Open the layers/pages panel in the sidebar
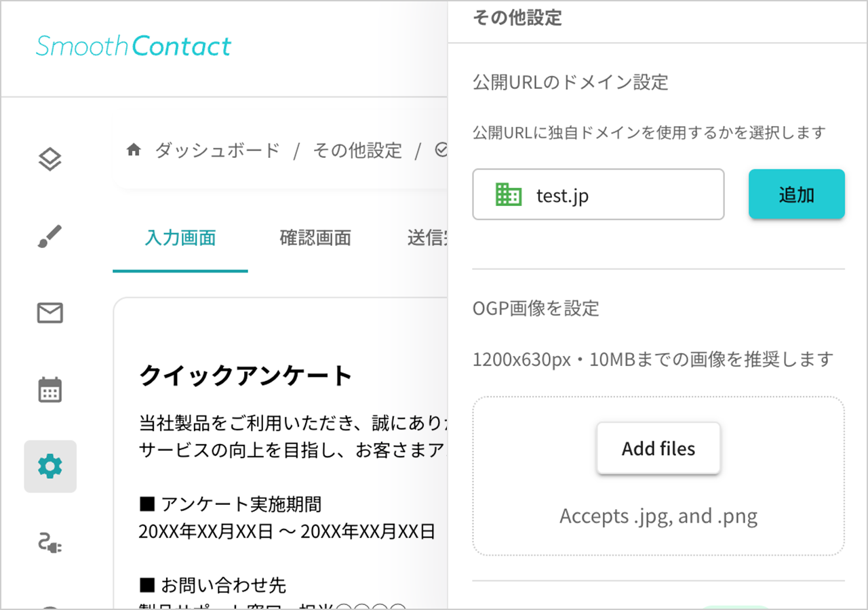The width and height of the screenshot is (868, 610). (x=50, y=158)
